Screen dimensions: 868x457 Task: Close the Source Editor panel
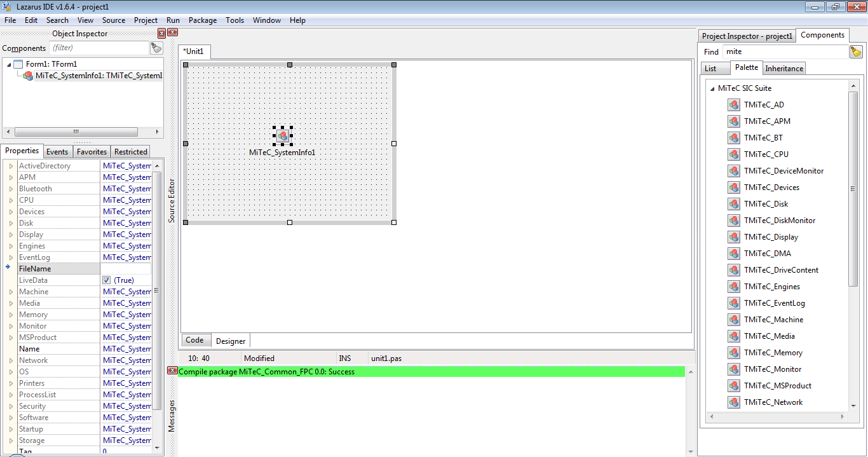tap(173, 32)
